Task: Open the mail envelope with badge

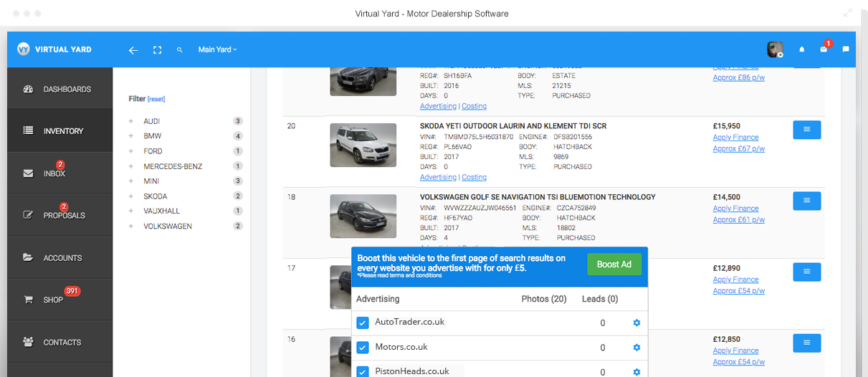Action: 824,49
